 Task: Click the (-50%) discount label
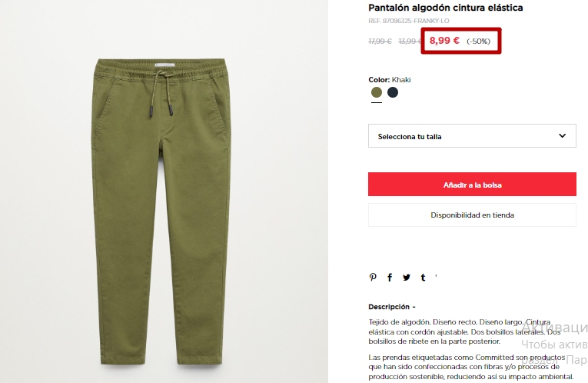point(479,42)
